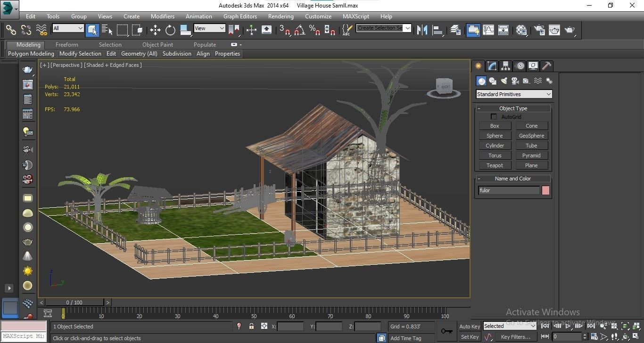Screen dimensions: 644x343
Task: Click Select and Manipulate icon
Action: (251, 30)
